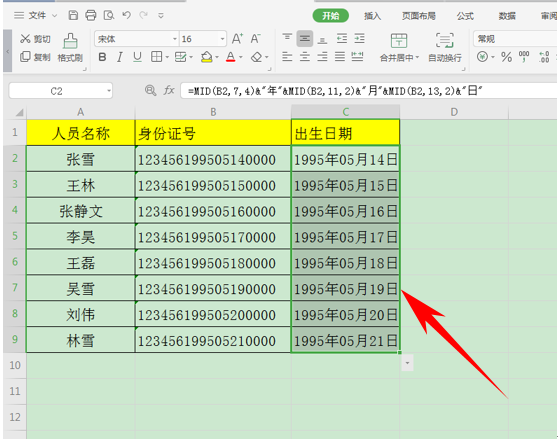Click the Print icon
The height and width of the screenshot is (439, 558).
pyautogui.click(x=91, y=15)
